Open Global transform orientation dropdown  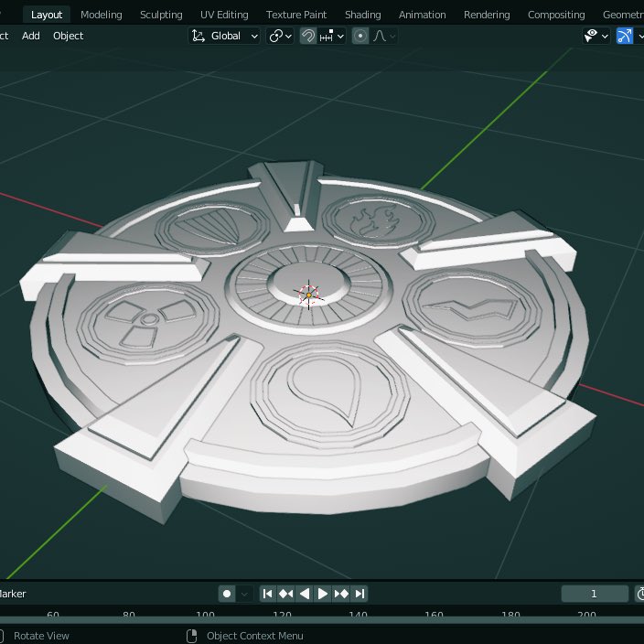(x=224, y=37)
